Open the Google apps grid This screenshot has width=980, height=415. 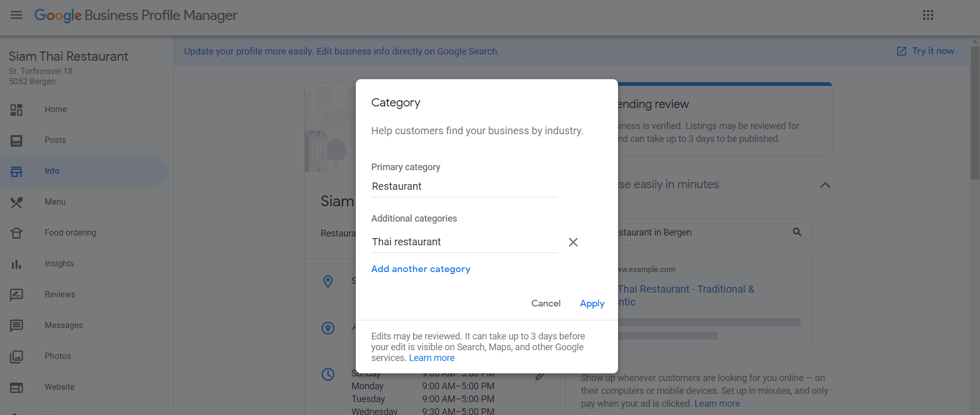tap(928, 15)
